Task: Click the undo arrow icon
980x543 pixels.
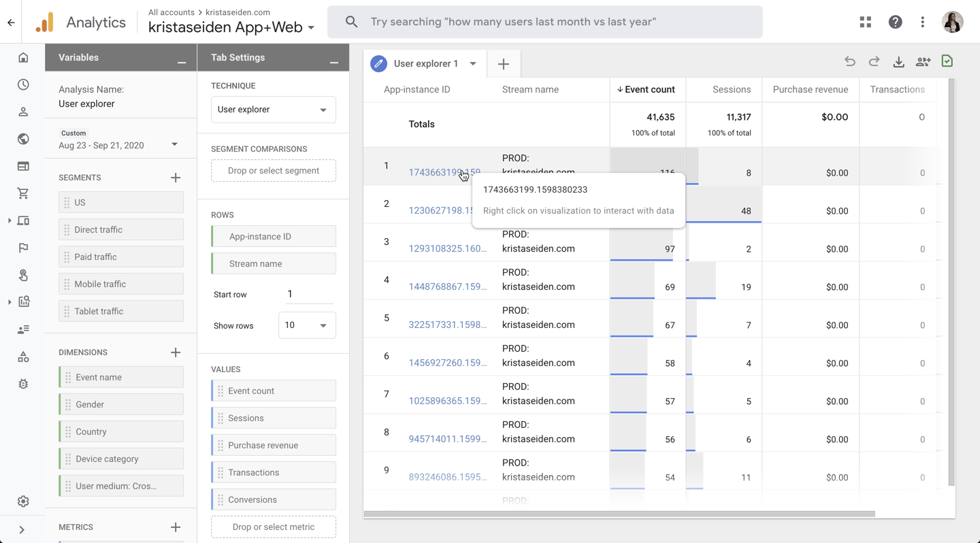Action: pos(850,62)
